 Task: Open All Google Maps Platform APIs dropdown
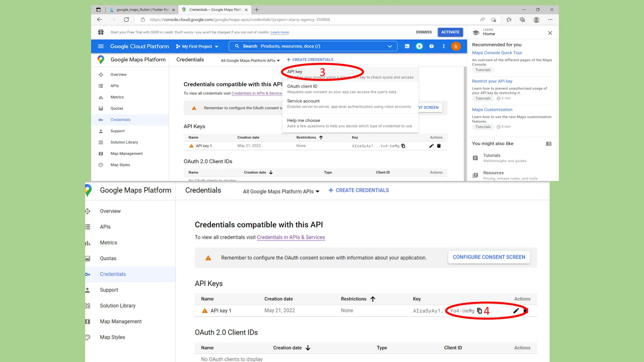(x=250, y=60)
